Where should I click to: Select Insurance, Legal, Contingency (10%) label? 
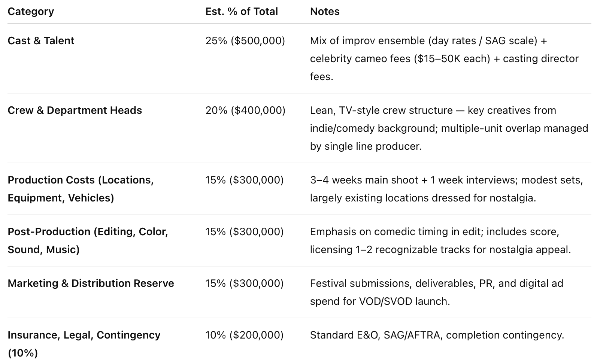[x=84, y=344]
